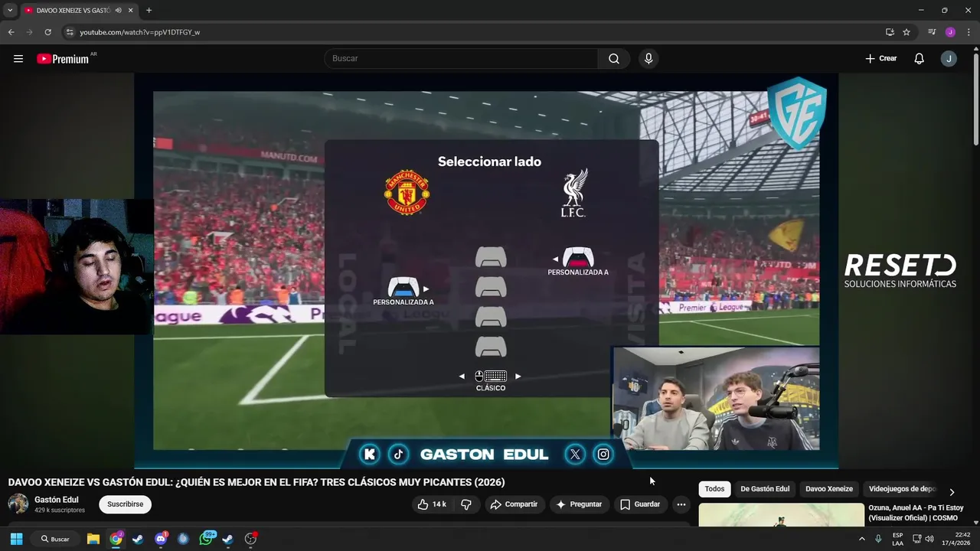Viewport: 980px width, 551px height.
Task: Mute the tab via speaker icon
Action: pyautogui.click(x=118, y=10)
